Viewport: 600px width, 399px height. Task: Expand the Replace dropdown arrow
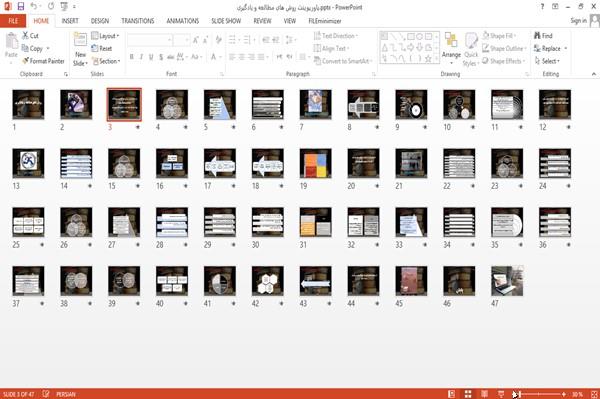(566, 49)
